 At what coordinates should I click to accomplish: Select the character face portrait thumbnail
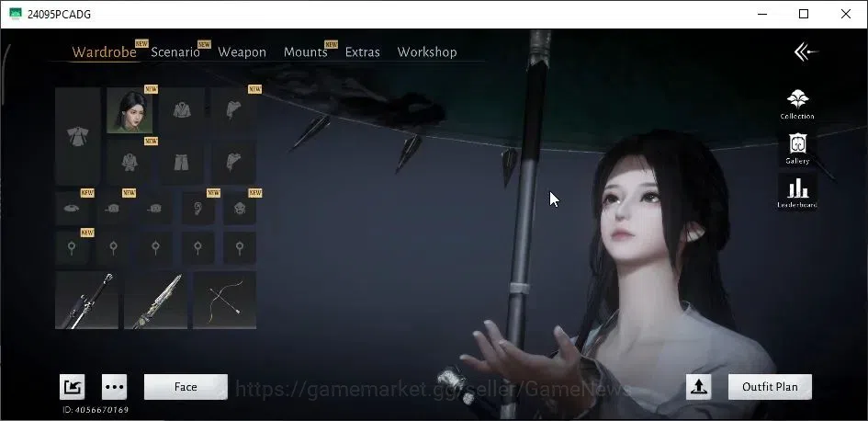coord(129,110)
